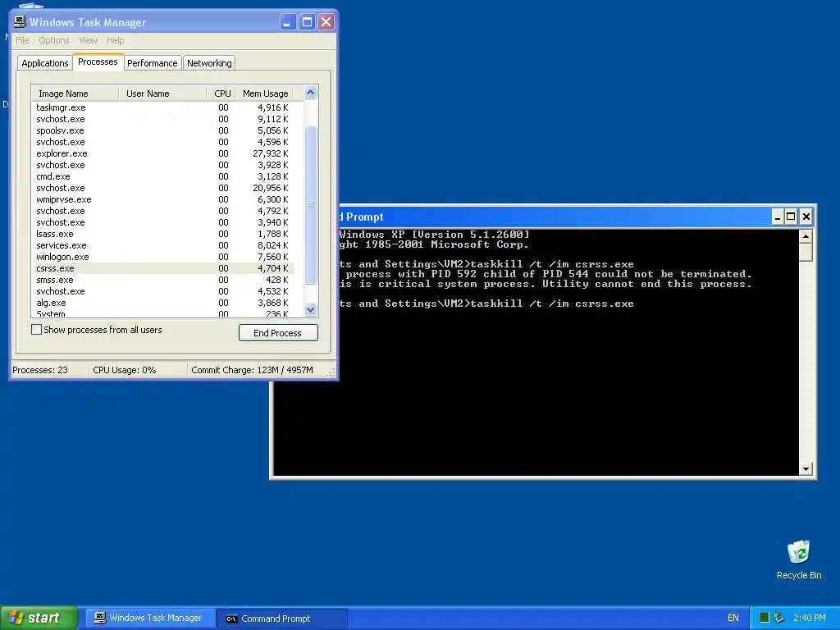This screenshot has width=840, height=630.
Task: Click the green network tray icon
Action: click(x=765, y=618)
